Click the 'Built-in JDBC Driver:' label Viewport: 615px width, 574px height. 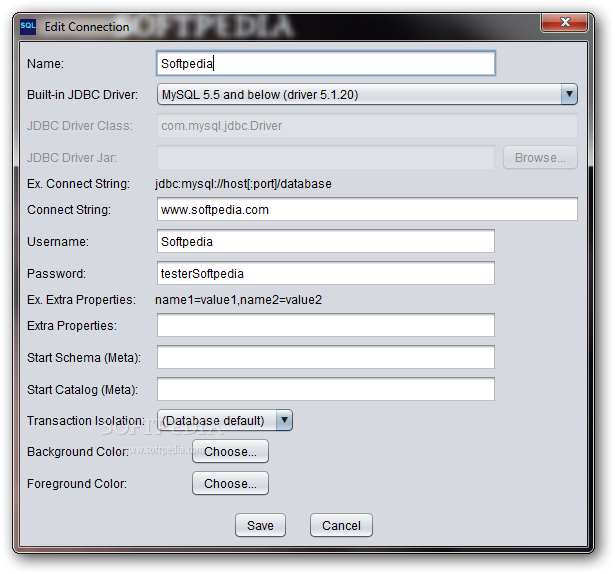click(82, 95)
